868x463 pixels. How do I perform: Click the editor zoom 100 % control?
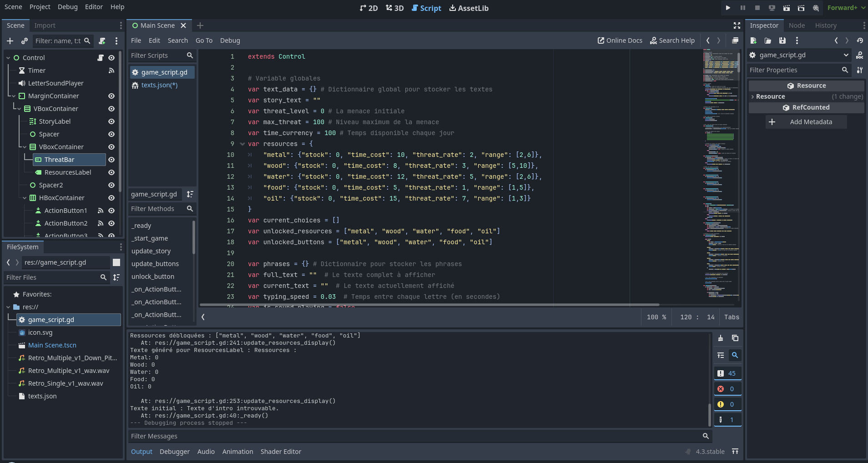tap(656, 317)
